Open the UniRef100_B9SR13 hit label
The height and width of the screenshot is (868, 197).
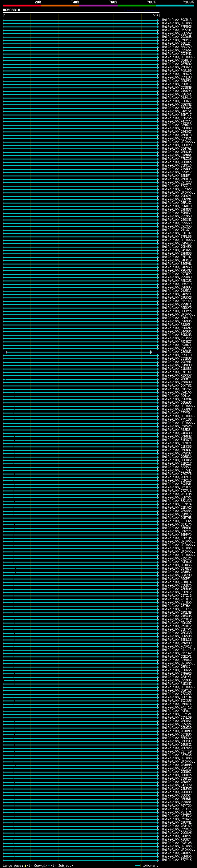click(176, 20)
